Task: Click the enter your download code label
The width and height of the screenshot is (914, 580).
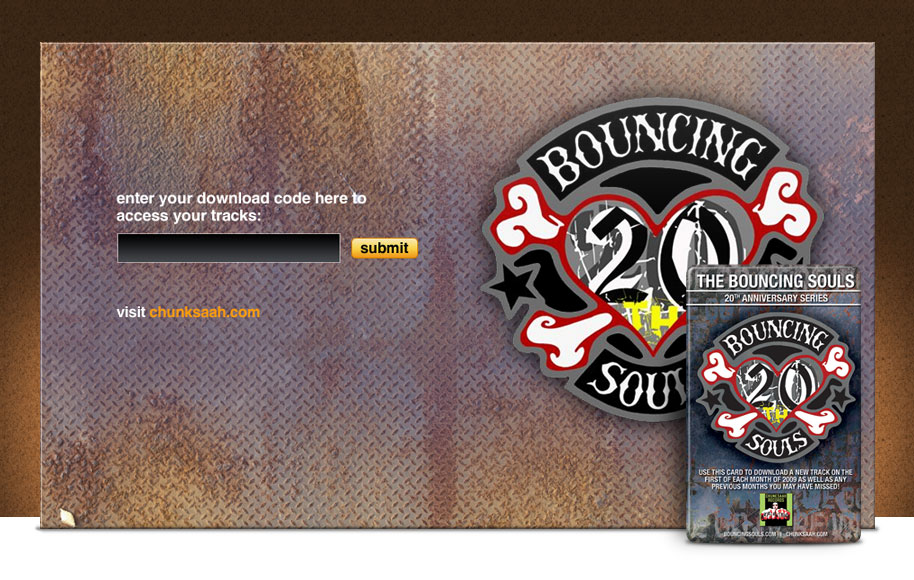Action: (241, 207)
